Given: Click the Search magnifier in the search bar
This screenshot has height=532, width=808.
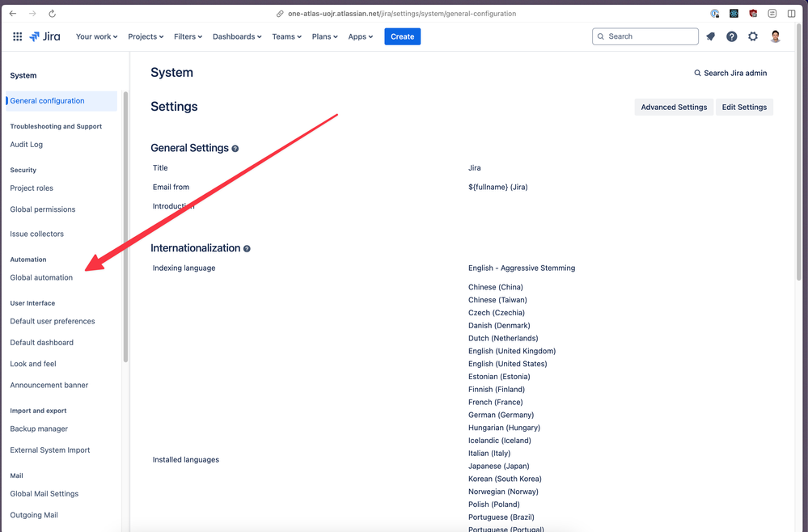Looking at the screenshot, I should click(600, 36).
